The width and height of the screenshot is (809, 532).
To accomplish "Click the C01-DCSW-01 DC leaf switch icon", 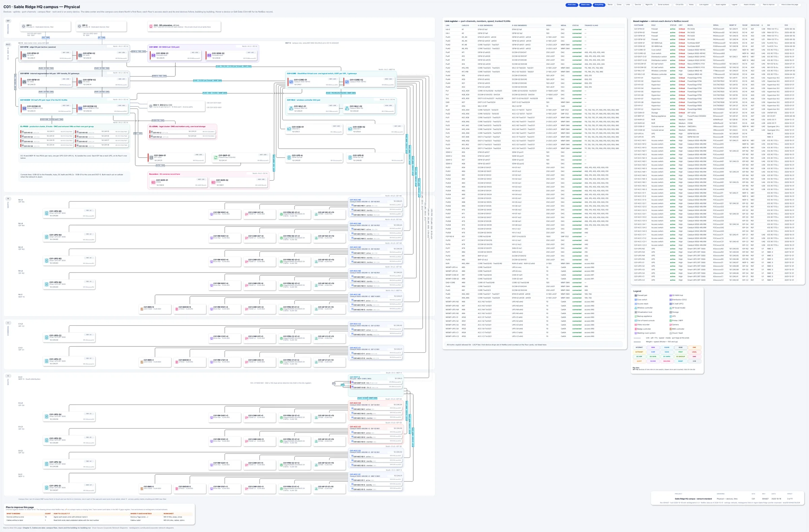I will [24, 108].
